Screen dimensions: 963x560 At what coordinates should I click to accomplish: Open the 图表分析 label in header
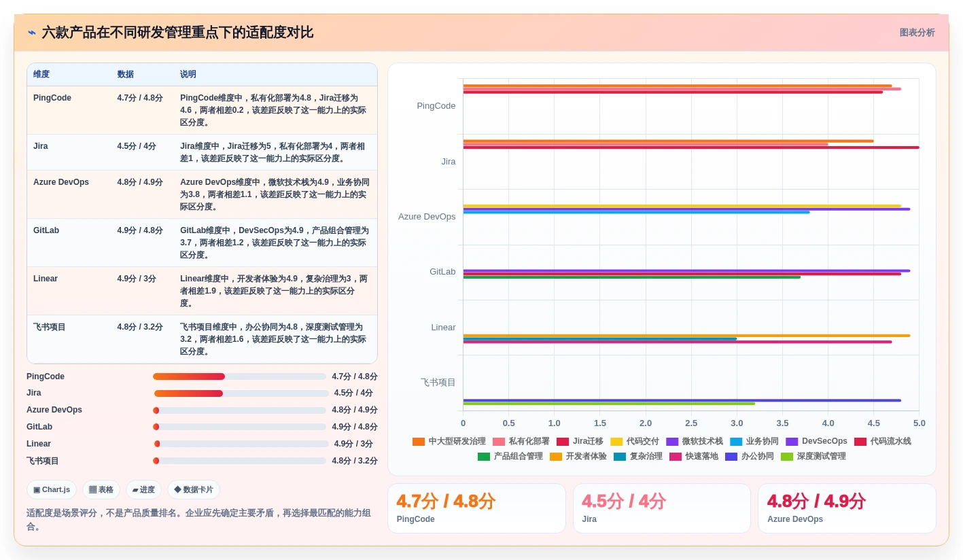(917, 33)
